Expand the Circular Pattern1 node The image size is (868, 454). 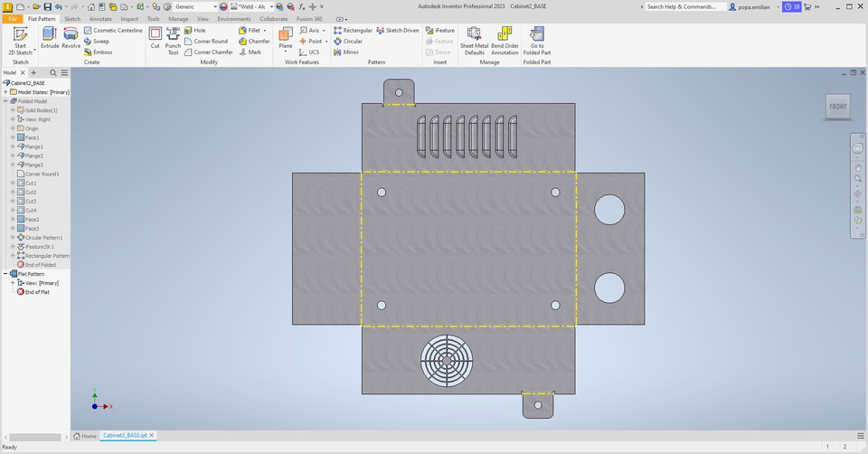point(13,238)
